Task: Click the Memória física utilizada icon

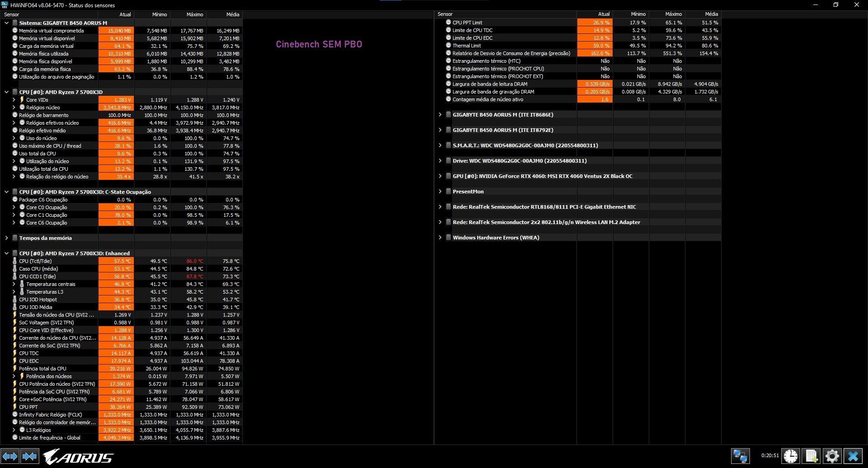Action: pyautogui.click(x=15, y=54)
